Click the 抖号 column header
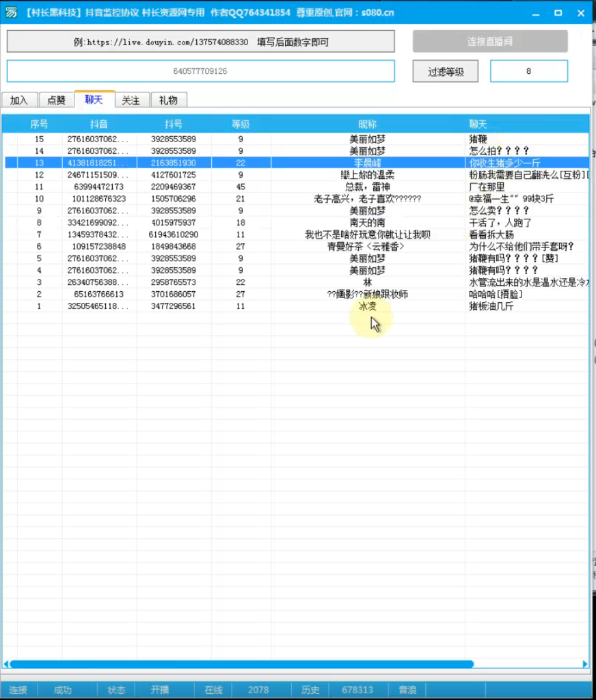596x700 pixels. (x=173, y=124)
